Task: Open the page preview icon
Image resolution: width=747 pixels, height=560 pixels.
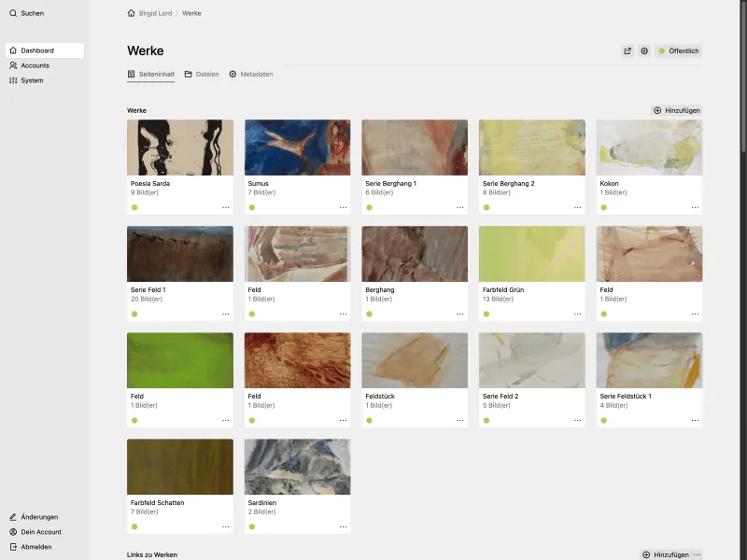Action: pos(627,51)
